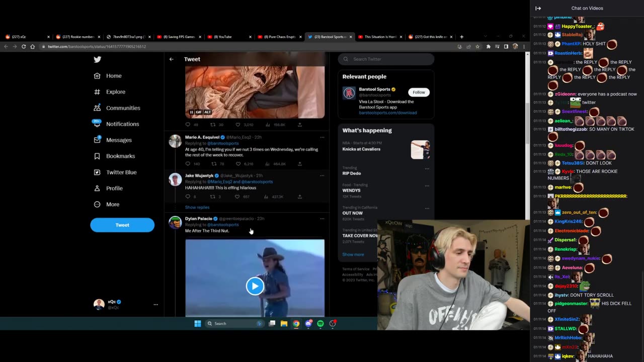The height and width of the screenshot is (362, 644).
Task: Click @barstoolsports mention in Dylan's reply
Action: point(223,225)
